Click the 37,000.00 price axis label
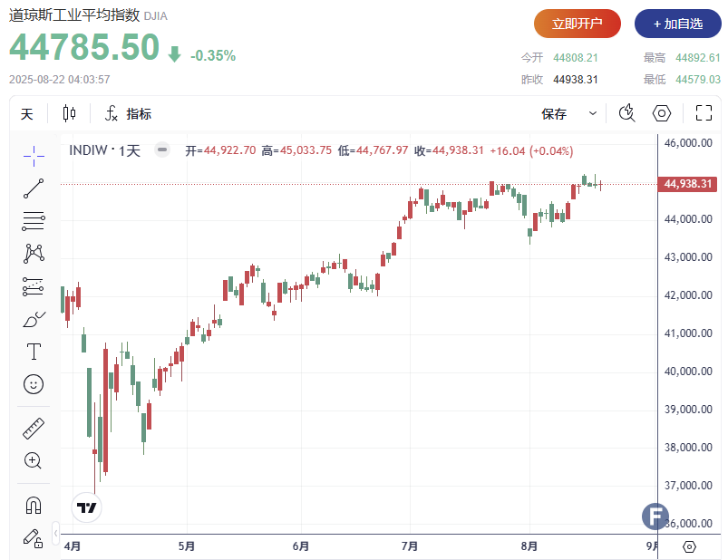Image resolution: width=728 pixels, height=560 pixels. tap(688, 486)
